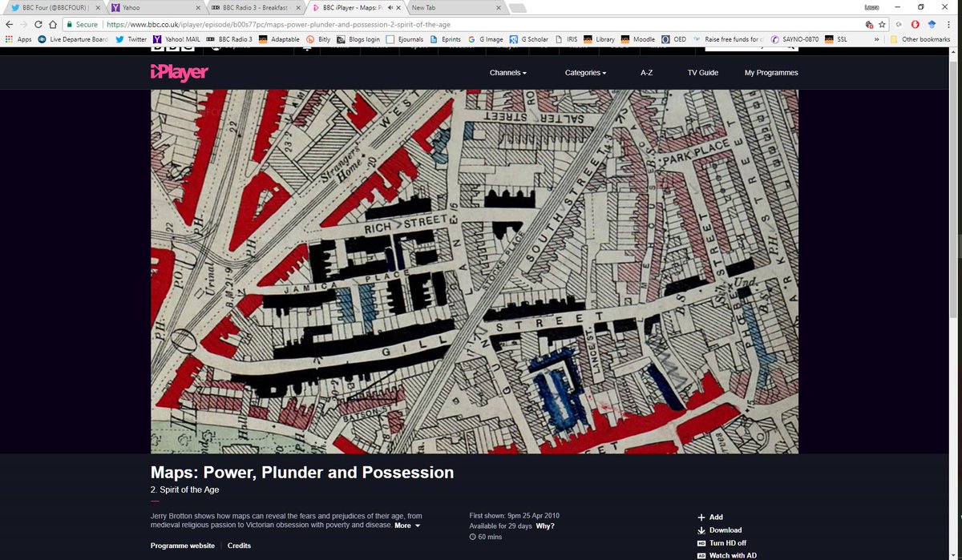Enable Watch with AD audio description

coord(726,555)
